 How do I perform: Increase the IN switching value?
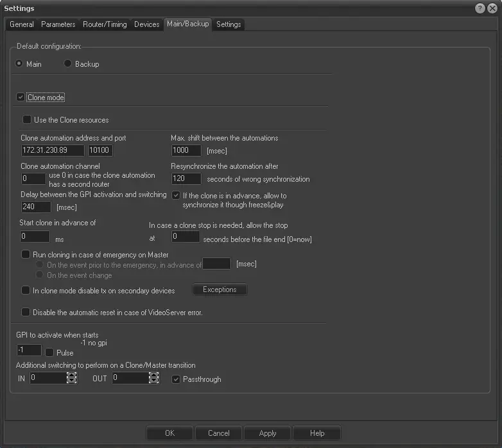[x=71, y=375]
